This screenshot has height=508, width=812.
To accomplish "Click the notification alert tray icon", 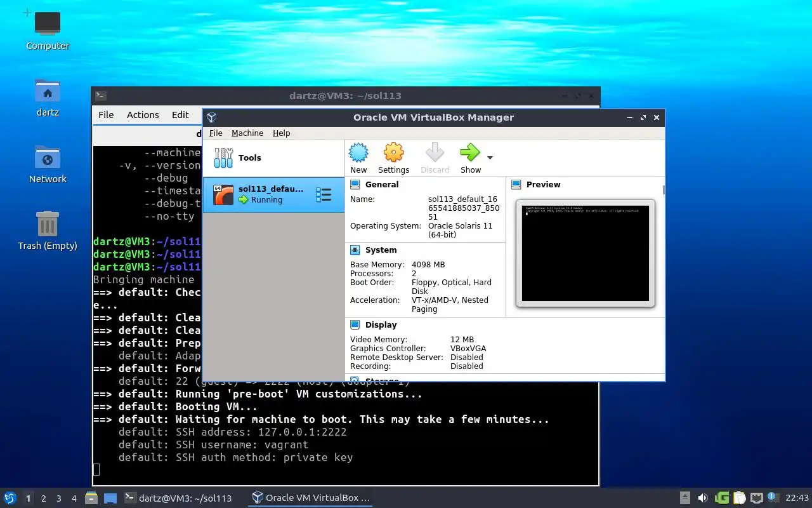I will (773, 497).
